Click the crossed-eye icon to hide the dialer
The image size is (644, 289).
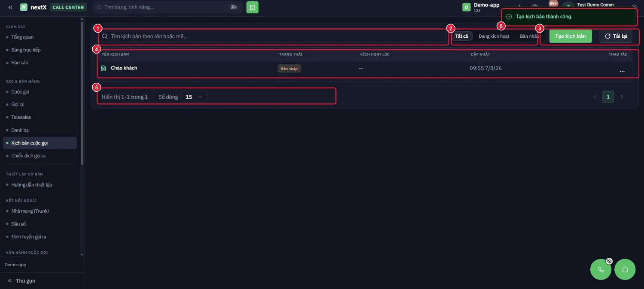point(609,261)
